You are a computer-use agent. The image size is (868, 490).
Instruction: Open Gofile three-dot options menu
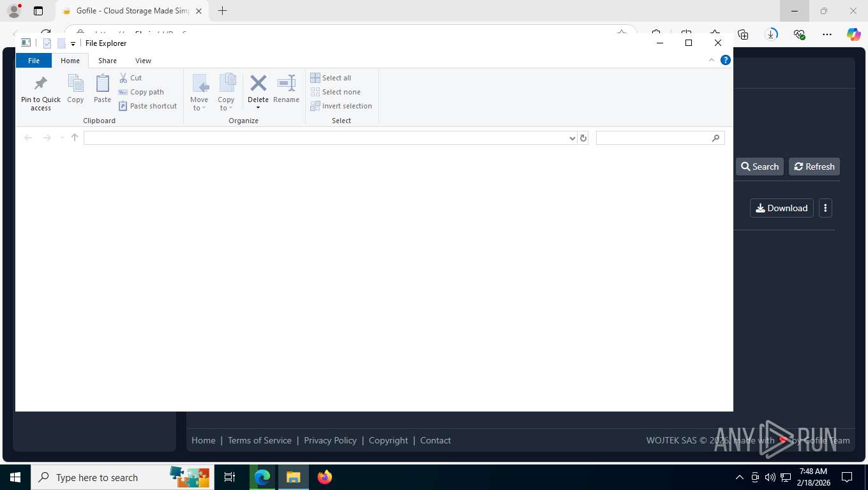pyautogui.click(x=825, y=208)
